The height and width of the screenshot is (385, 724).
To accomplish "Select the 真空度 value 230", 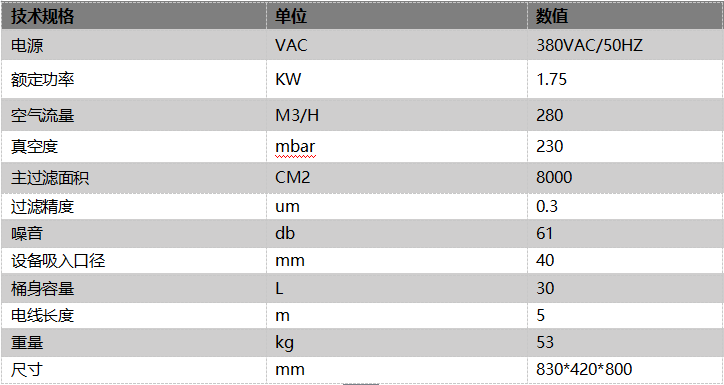I will click(x=549, y=146).
